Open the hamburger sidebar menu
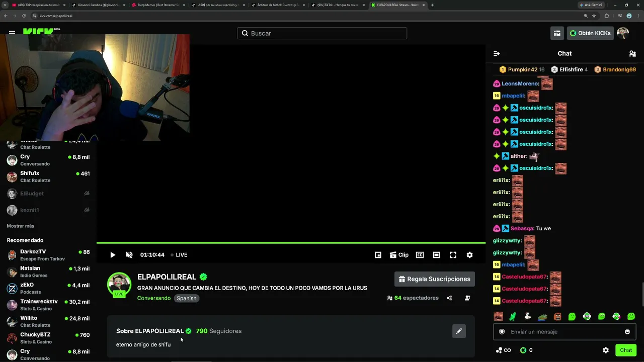The width and height of the screenshot is (644, 362). pos(12,32)
